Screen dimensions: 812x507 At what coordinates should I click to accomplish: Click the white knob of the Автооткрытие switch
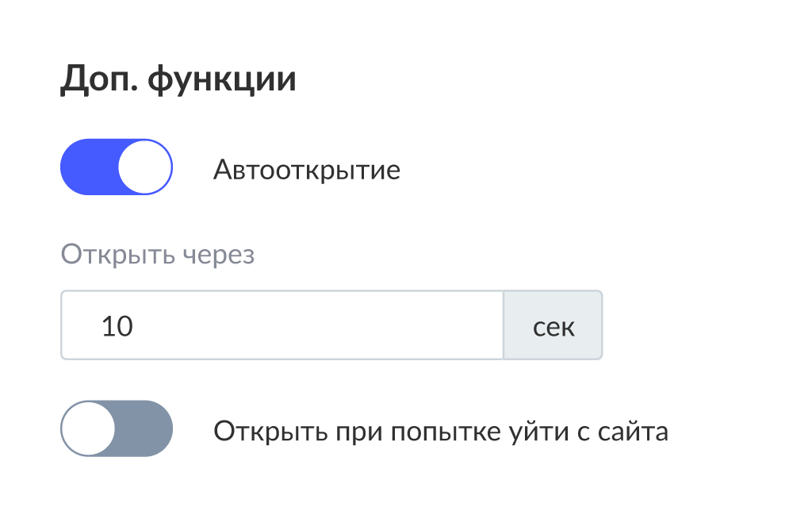[145, 167]
